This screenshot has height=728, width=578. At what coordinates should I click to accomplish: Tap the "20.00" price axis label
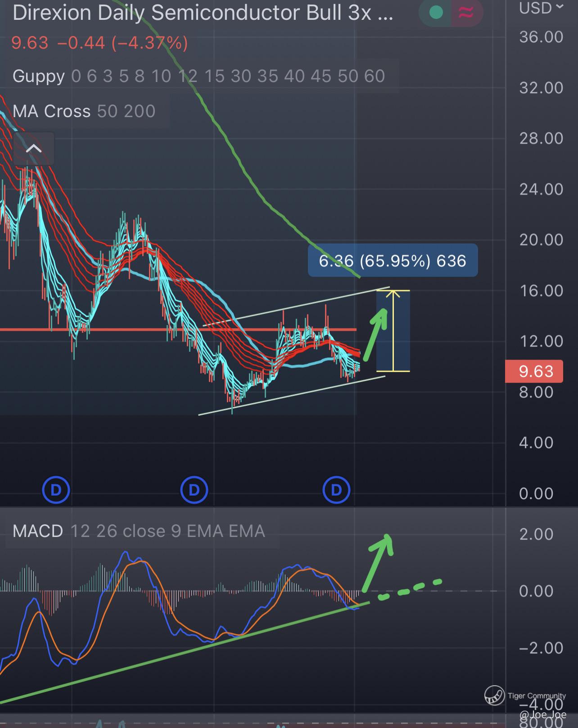541,240
